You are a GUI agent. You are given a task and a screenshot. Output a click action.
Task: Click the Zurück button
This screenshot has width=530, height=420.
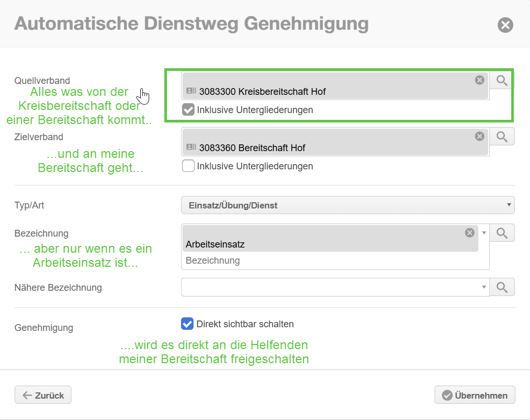pos(43,396)
